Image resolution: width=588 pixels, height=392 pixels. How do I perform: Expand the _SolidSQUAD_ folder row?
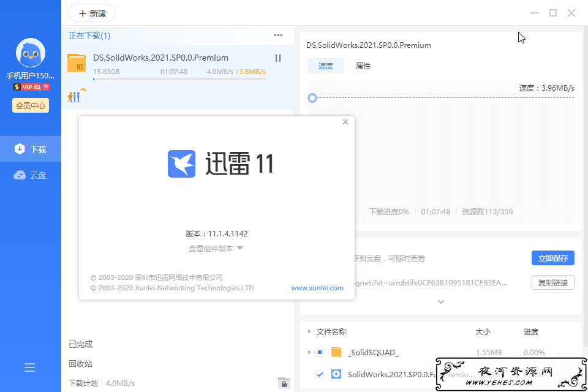click(x=309, y=352)
